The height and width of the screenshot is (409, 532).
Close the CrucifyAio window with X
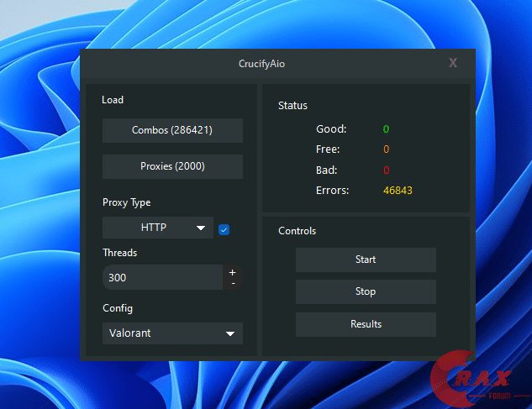pyautogui.click(x=453, y=63)
